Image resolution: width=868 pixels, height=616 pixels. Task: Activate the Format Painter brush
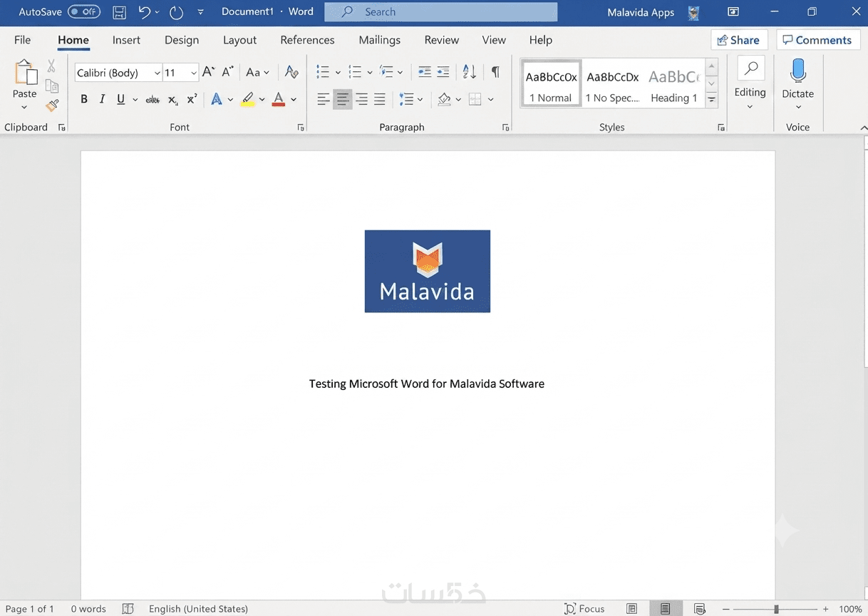click(52, 106)
